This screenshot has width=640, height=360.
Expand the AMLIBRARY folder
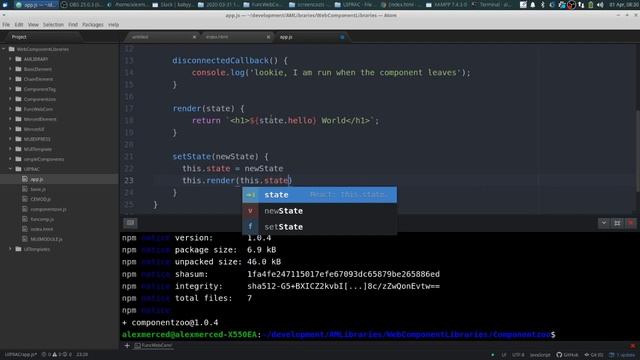11,59
